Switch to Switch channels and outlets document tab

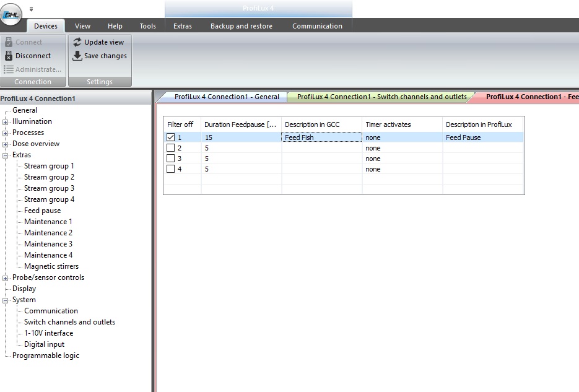tap(382, 97)
